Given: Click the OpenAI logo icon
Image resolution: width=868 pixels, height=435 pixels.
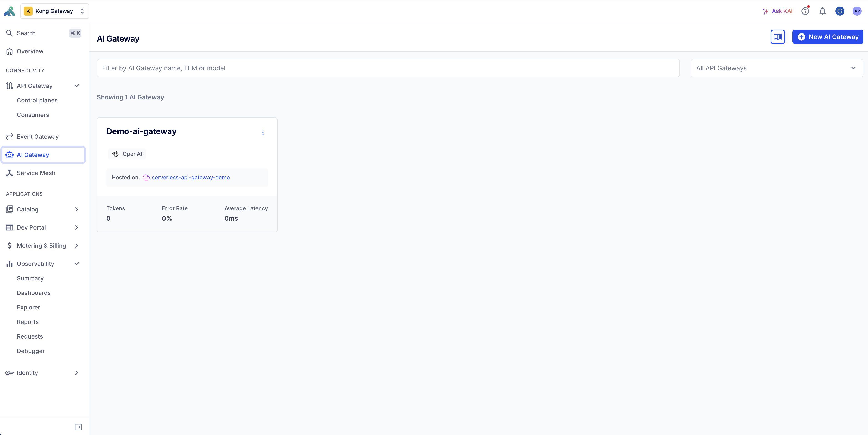Looking at the screenshot, I should pos(115,154).
